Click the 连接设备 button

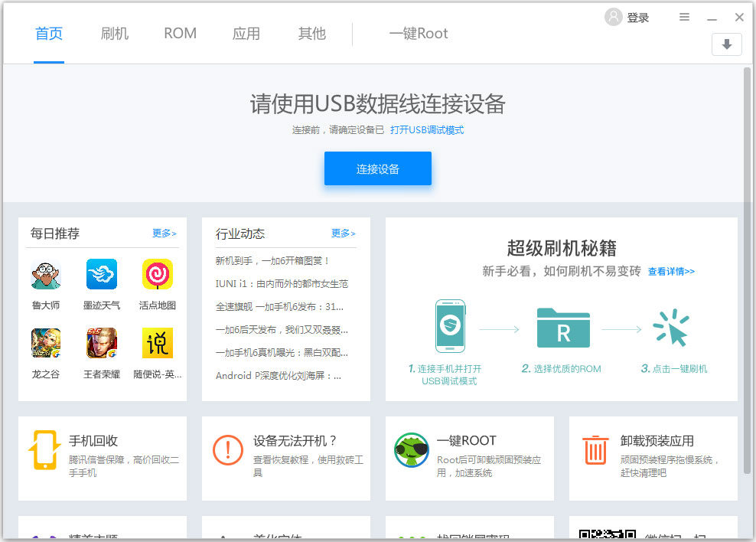[x=377, y=168]
